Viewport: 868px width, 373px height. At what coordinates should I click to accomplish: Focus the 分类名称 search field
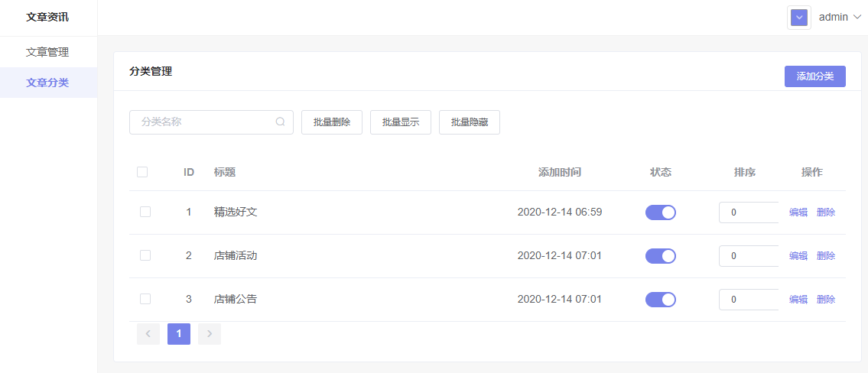click(x=211, y=122)
